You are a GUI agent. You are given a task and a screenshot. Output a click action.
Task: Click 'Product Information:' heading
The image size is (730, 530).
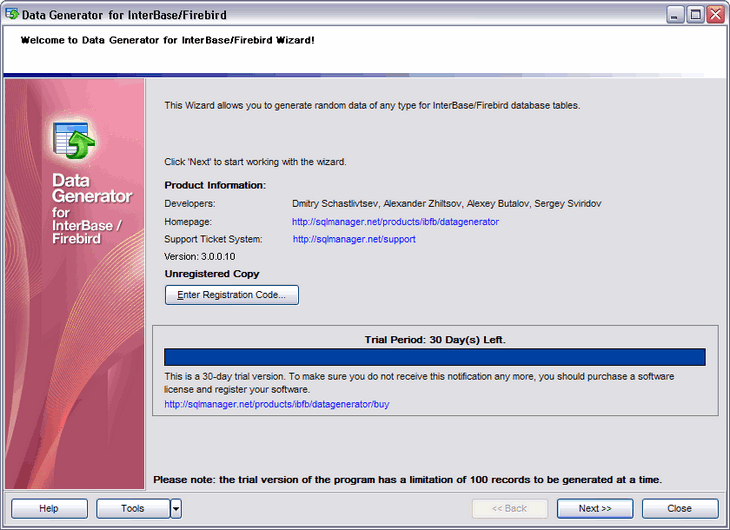[x=215, y=185]
